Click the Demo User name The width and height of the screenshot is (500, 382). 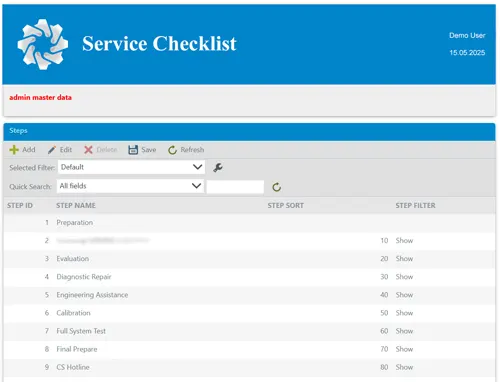pos(467,35)
